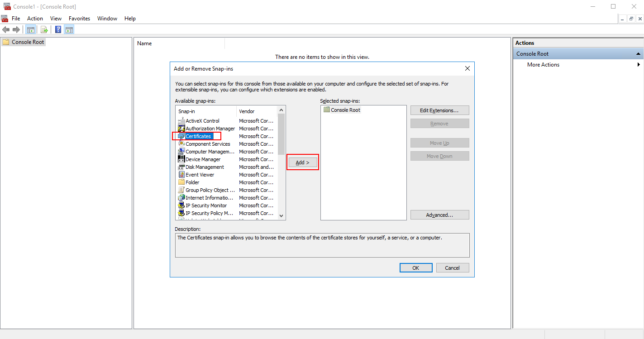Open the Favorites menu

pyautogui.click(x=79, y=18)
